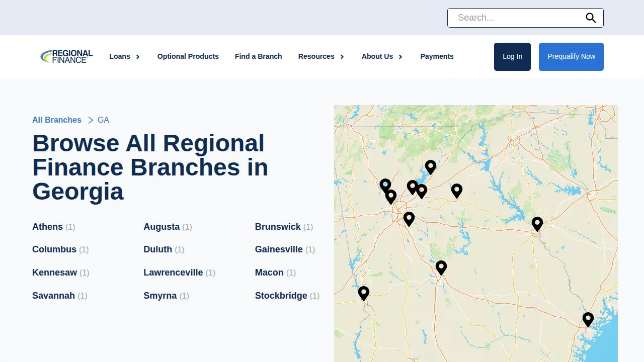Viewport: 644px width, 362px height.
Task: Expand the Resources menu
Action: pyautogui.click(x=321, y=56)
